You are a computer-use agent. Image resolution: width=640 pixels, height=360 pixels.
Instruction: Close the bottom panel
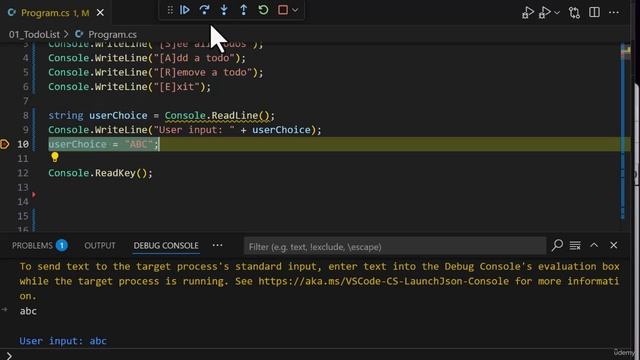tap(613, 245)
